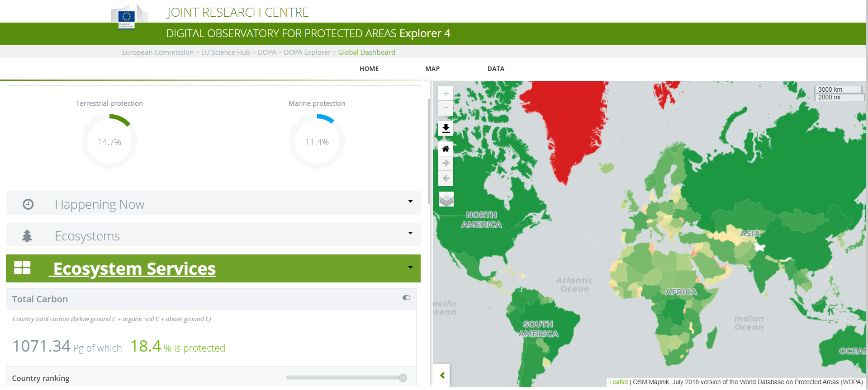Open the MAP menu item
Screen dimensions: 868x390
(432, 69)
